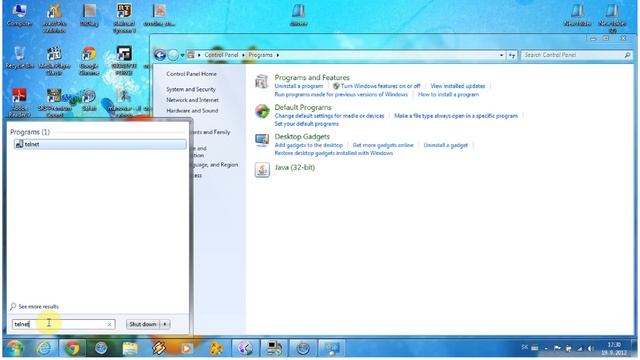Viewport: 640px width, 360px height.
Task: Go back in Control Panel window
Action: (x=160, y=55)
